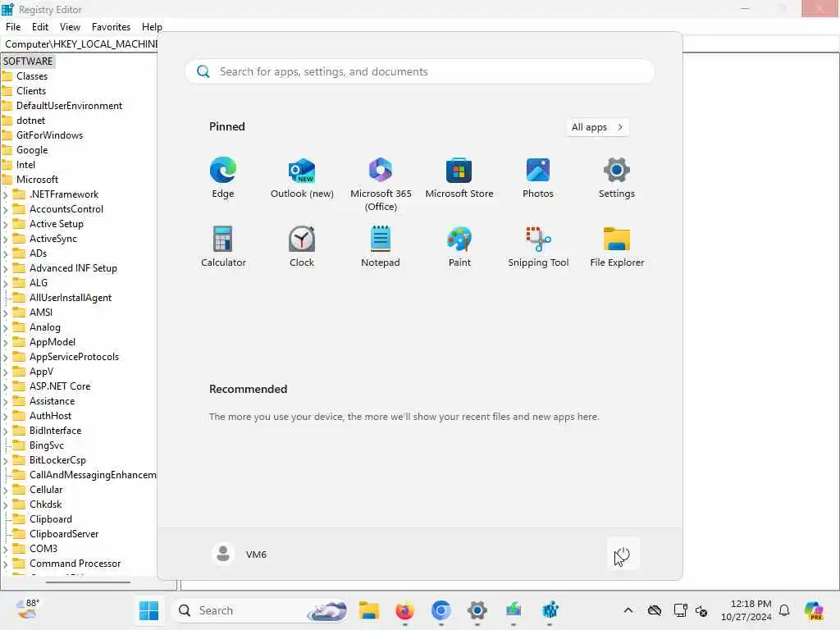Expand the ASP.NET Core key
Screen dimensions: 840x630
pos(6,387)
